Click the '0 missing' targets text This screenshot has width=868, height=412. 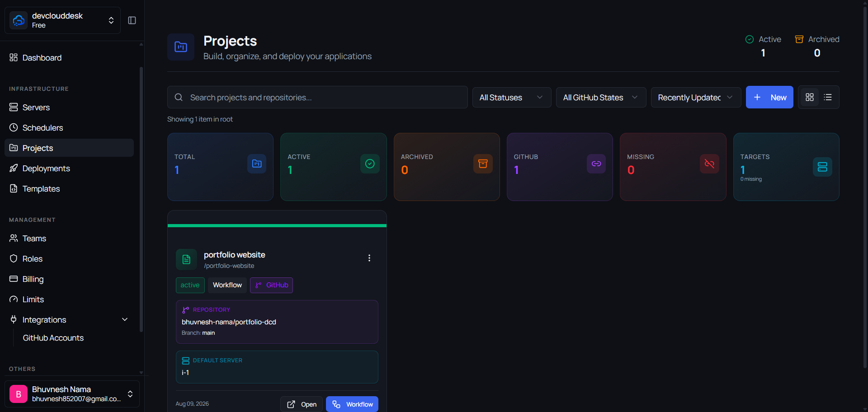click(x=751, y=179)
